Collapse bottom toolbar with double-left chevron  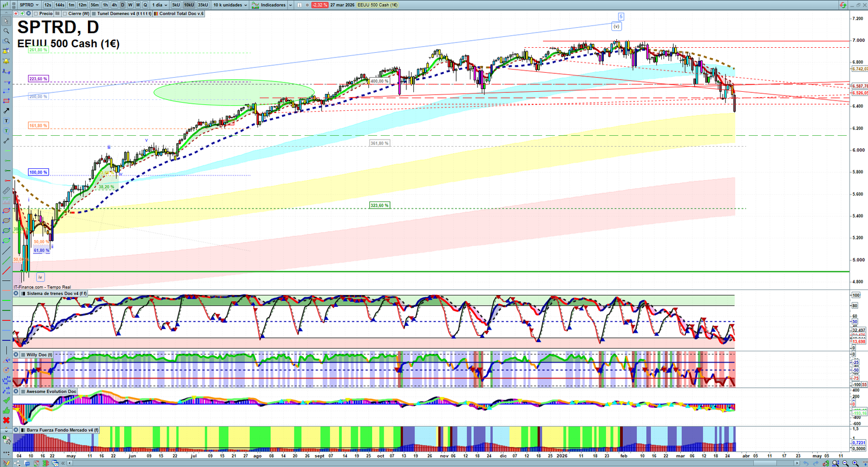[63, 463]
